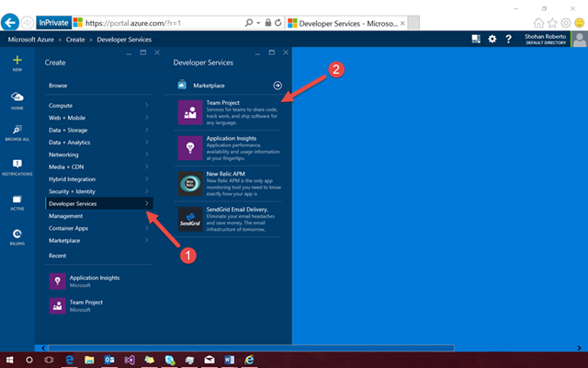The image size is (588, 368).
Task: Open Team Project title link
Action: pyautogui.click(x=222, y=102)
